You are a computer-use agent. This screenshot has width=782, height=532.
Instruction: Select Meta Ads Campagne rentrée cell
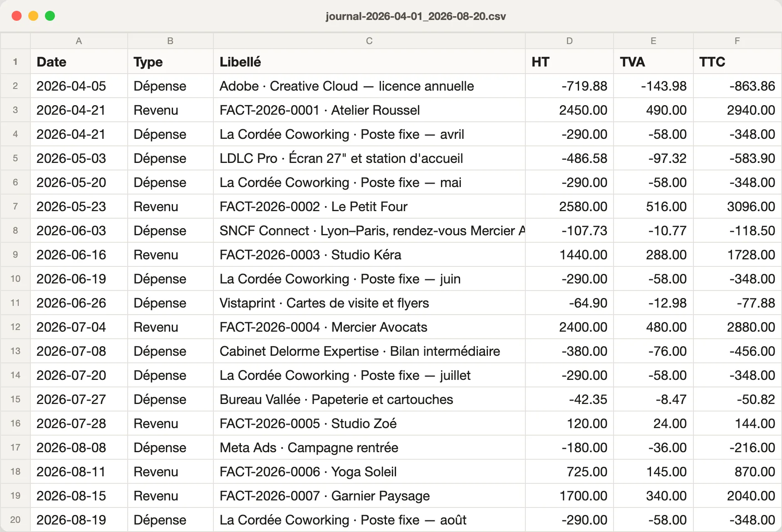(x=369, y=448)
